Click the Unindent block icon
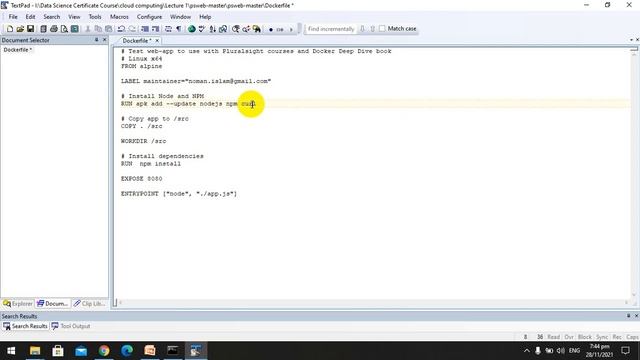 pyautogui.click(x=156, y=29)
